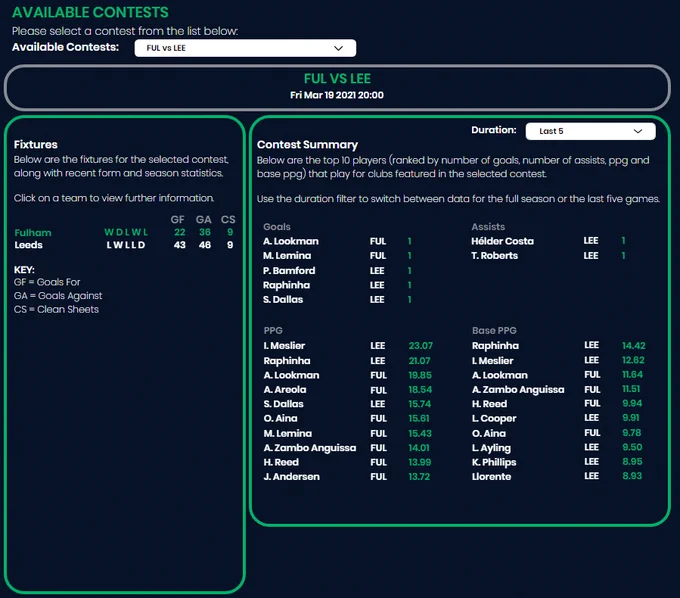Click the AVAILABLE CONTESTS page title
680x598 pixels.
point(90,13)
